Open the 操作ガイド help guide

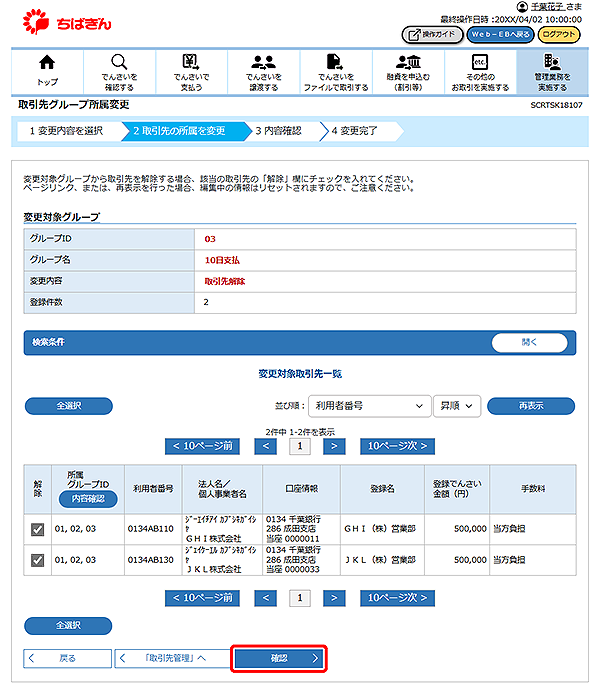pyautogui.click(x=433, y=34)
